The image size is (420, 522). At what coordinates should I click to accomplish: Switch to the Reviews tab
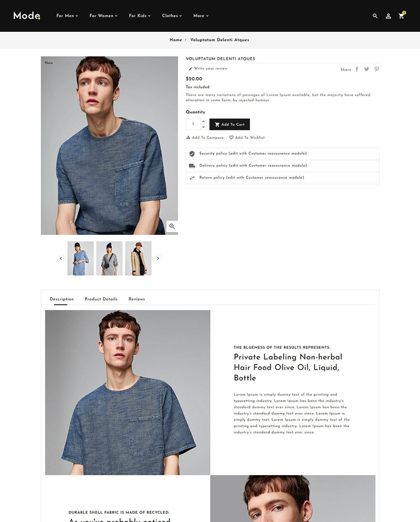tap(137, 299)
